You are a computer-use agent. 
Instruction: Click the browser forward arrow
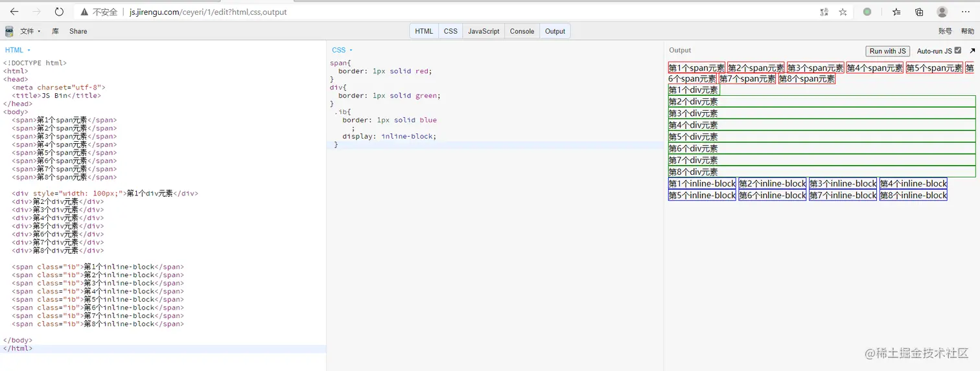coord(36,12)
